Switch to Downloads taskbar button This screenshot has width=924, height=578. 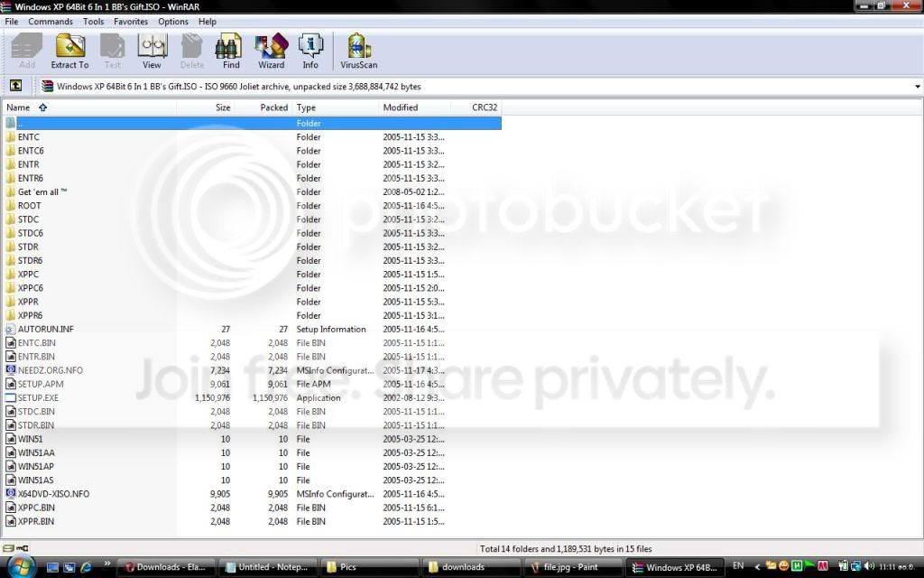click(166, 567)
